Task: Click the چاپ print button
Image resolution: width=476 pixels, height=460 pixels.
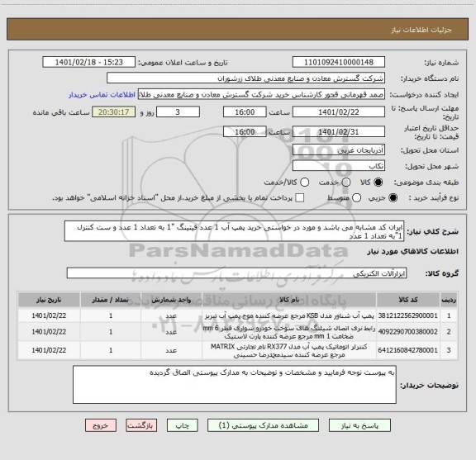Action: (183, 425)
